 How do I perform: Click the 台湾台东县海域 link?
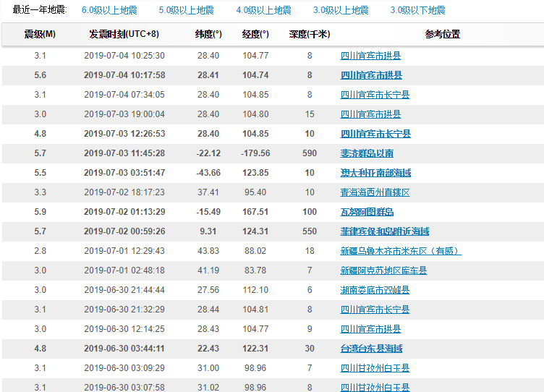(x=371, y=349)
